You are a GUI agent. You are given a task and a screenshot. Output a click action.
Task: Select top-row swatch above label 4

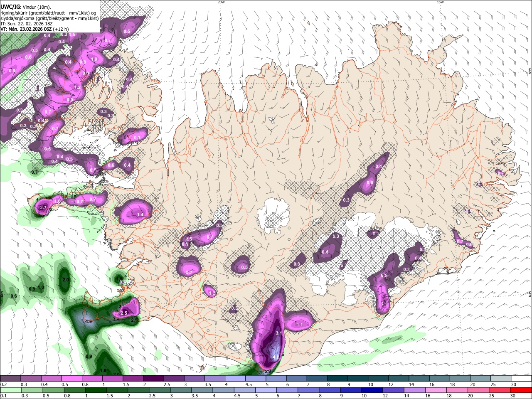click(x=235, y=378)
